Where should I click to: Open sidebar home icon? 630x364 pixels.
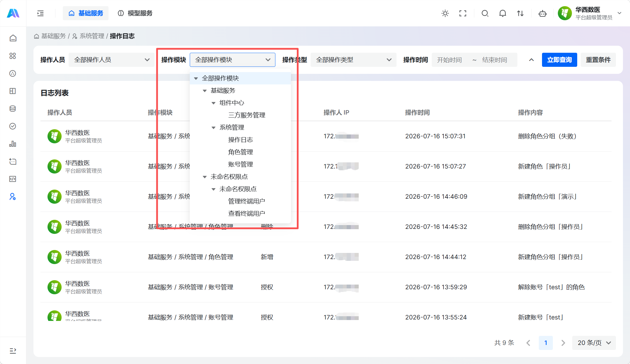click(13, 38)
